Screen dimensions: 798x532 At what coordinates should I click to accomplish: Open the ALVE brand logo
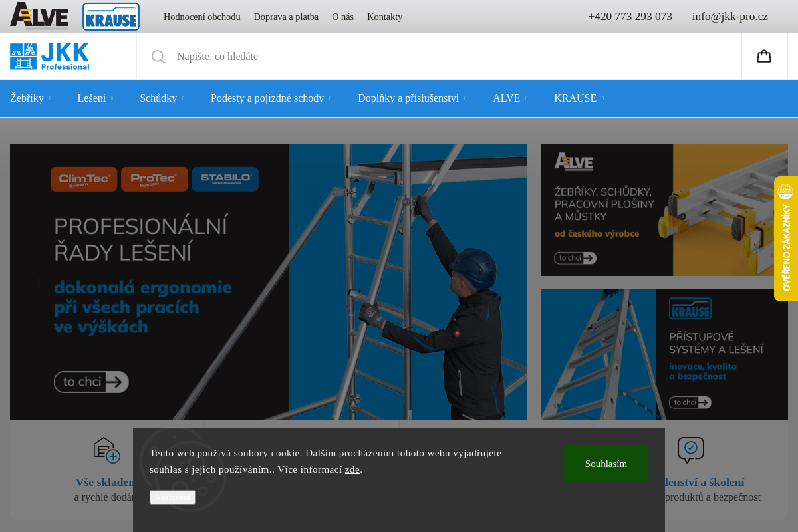(x=39, y=16)
